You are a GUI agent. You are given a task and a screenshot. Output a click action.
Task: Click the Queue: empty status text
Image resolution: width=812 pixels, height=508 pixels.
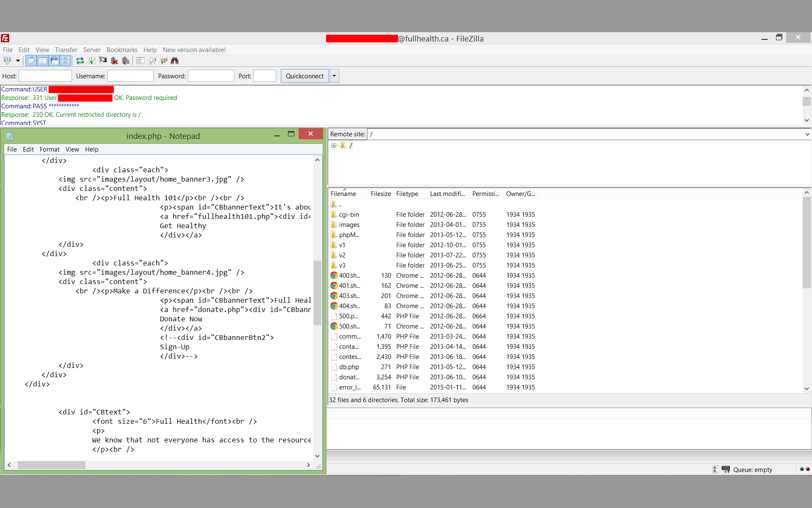(752, 469)
